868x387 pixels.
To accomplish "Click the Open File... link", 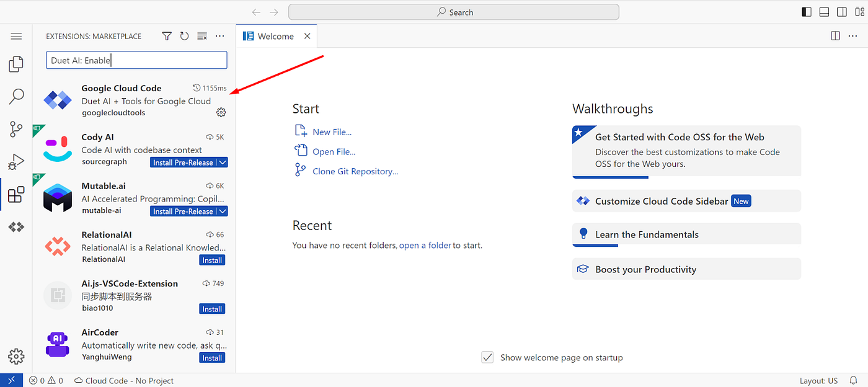I will point(334,151).
